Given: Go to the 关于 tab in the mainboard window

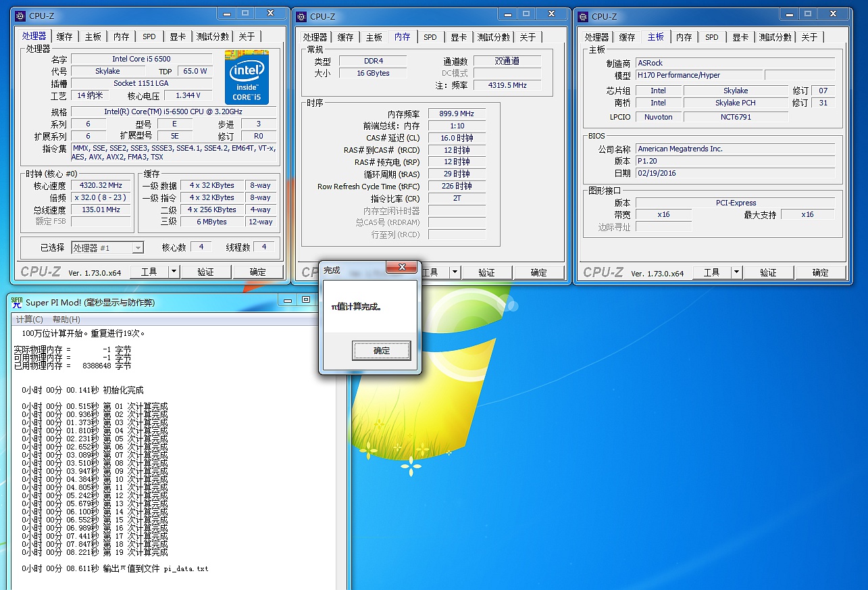Looking at the screenshot, I should (x=809, y=38).
